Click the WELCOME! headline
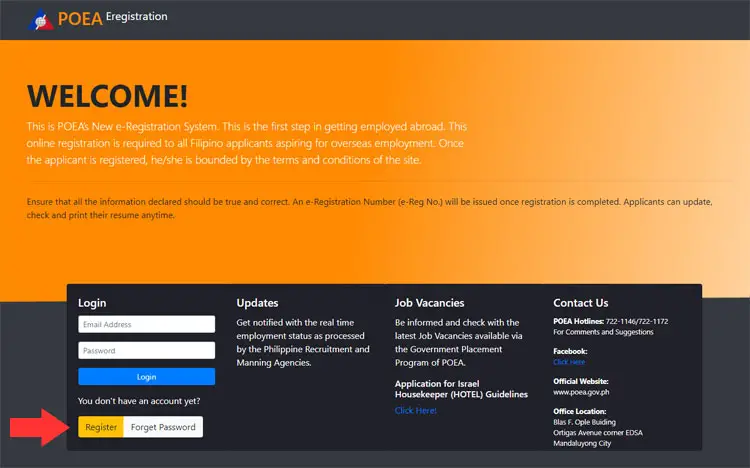This screenshot has width=750, height=468. pyautogui.click(x=108, y=96)
